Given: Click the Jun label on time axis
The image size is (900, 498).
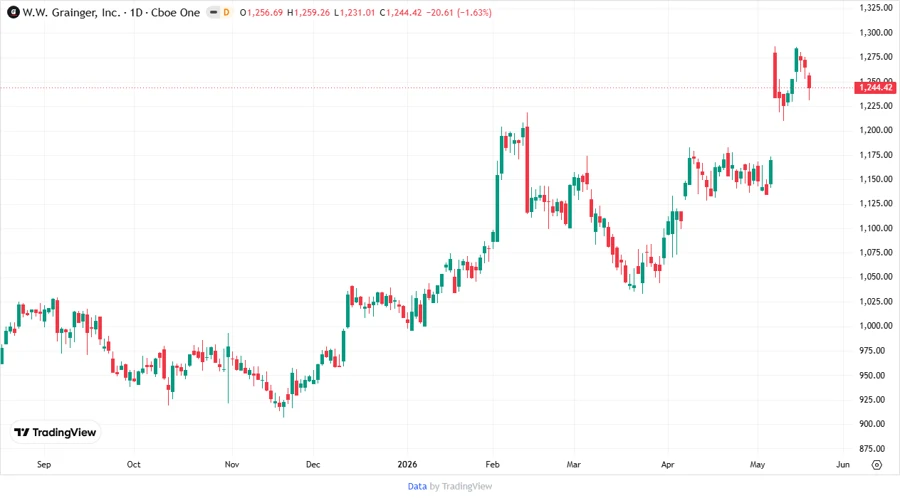Looking at the screenshot, I should click(x=843, y=465).
